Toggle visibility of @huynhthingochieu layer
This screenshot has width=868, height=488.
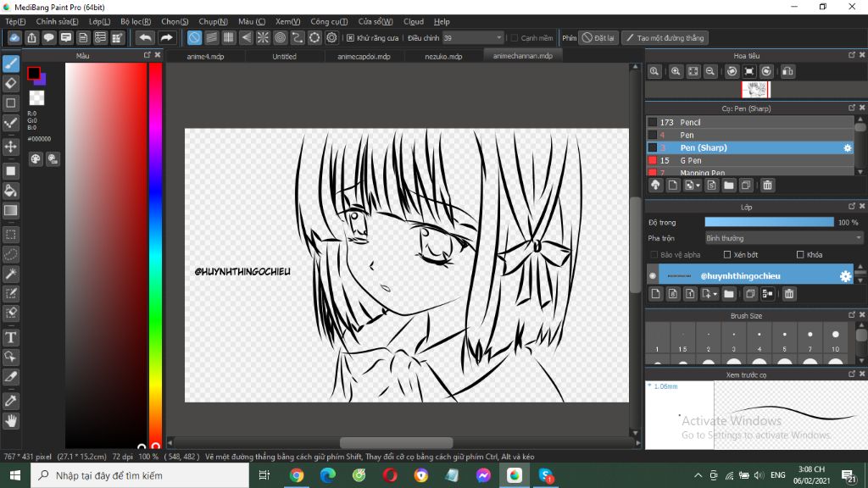point(653,275)
